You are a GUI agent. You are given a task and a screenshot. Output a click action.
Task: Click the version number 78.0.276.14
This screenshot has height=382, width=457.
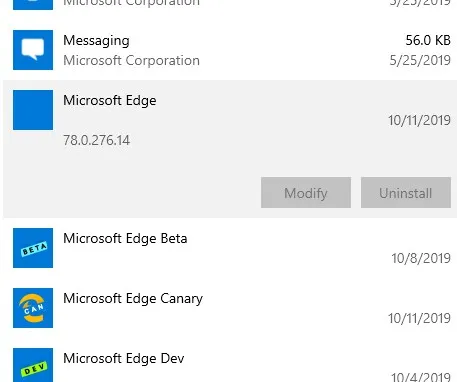tap(97, 140)
